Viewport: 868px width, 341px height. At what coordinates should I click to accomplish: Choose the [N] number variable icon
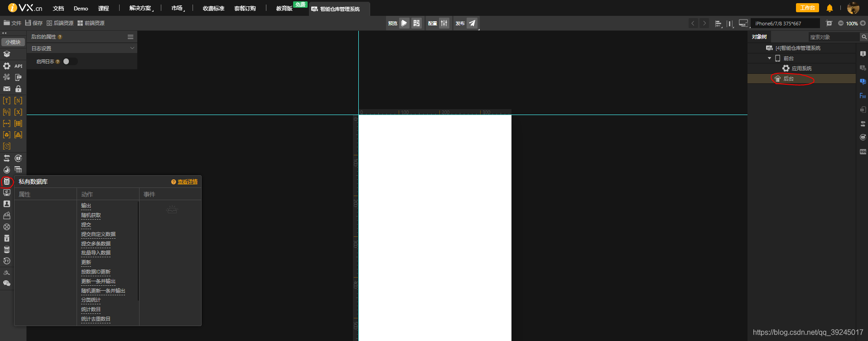pos(18,101)
